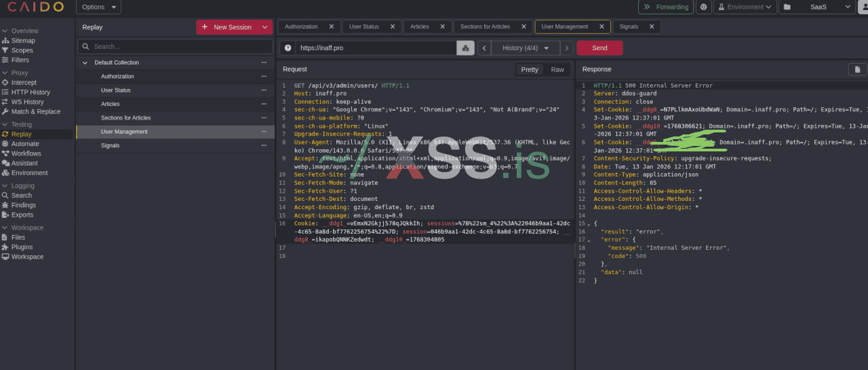Open options menu for the Articles session
This screenshot has width=868, height=370.
264,104
